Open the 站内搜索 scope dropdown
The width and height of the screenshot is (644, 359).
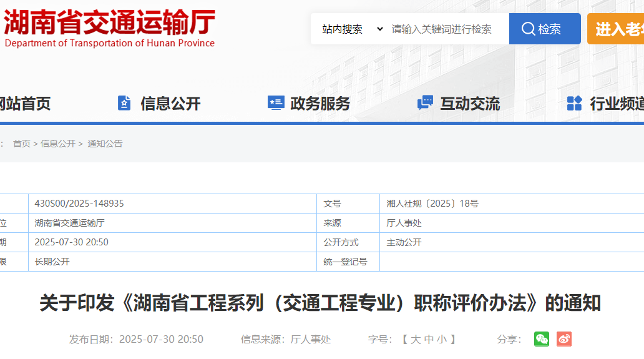352,29
